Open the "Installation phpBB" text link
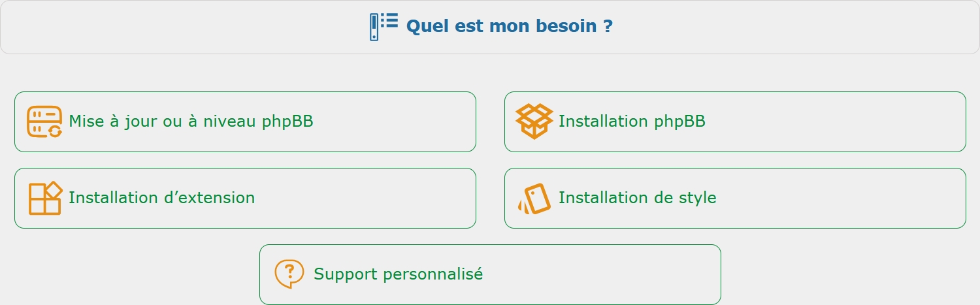 pos(632,121)
